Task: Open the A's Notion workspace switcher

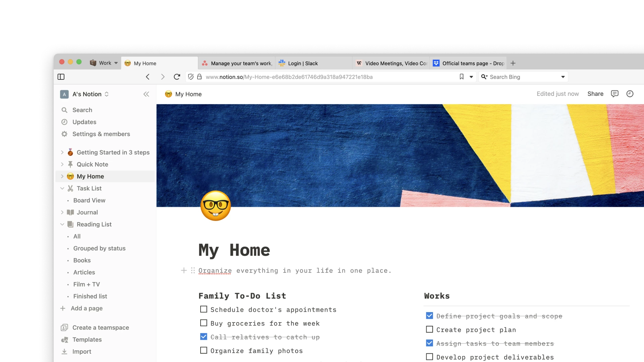Action: pyautogui.click(x=85, y=94)
